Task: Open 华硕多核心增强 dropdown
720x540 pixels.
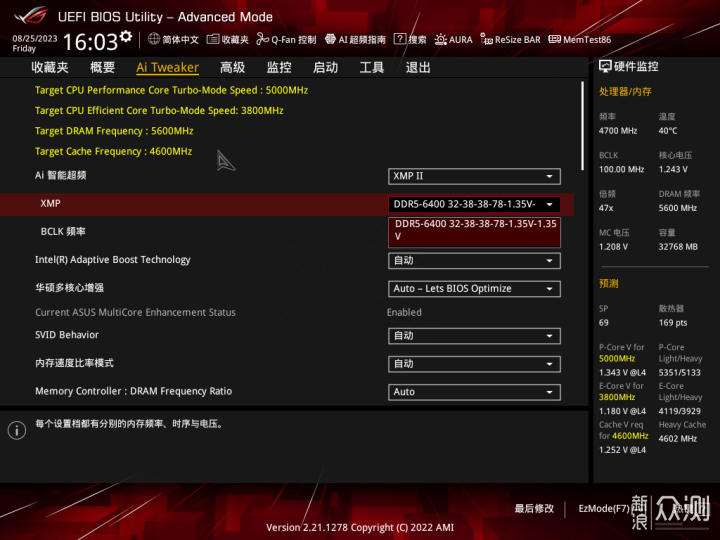Action: click(474, 289)
